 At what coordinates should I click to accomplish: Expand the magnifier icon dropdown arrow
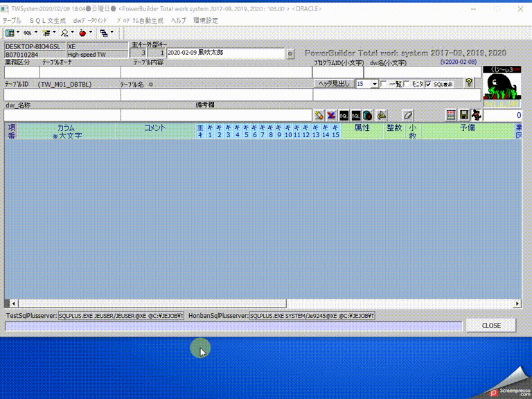coord(72,33)
